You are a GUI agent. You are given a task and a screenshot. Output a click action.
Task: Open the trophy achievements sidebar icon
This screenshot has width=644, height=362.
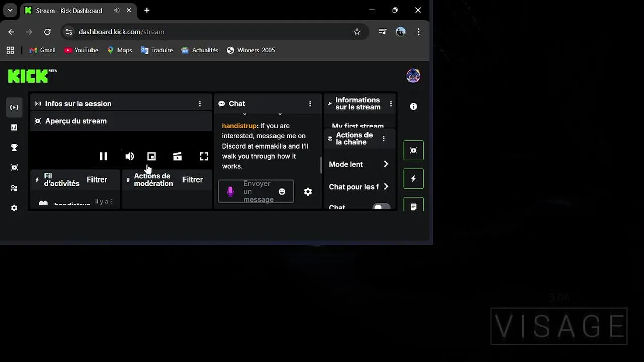click(x=14, y=148)
